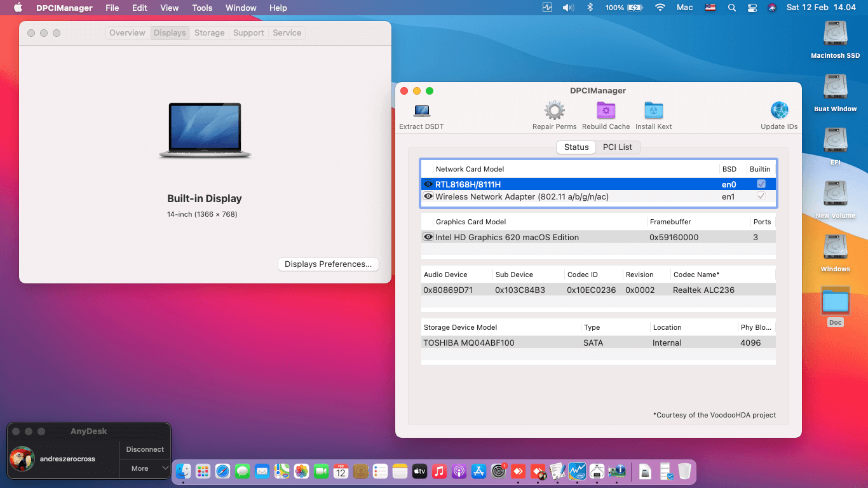Image resolution: width=868 pixels, height=488 pixels.
Task: Click the Extract DSDT toolbar icon
Action: point(422,111)
